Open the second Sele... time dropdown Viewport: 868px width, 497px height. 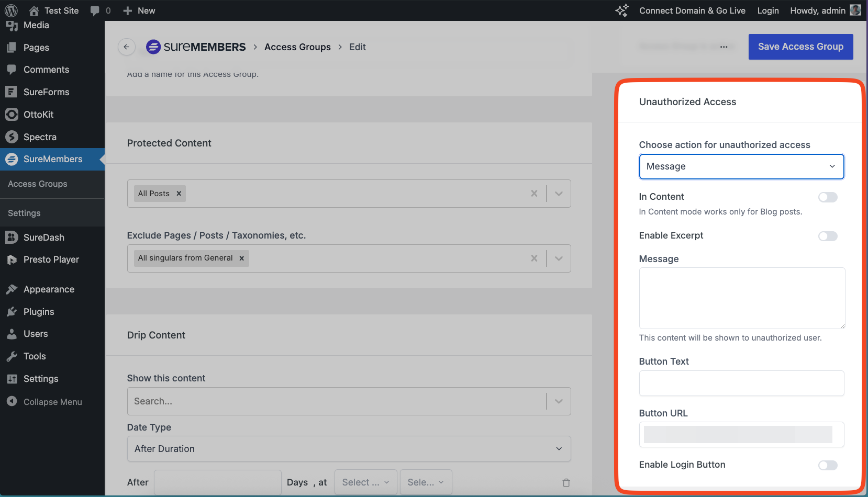coord(426,482)
